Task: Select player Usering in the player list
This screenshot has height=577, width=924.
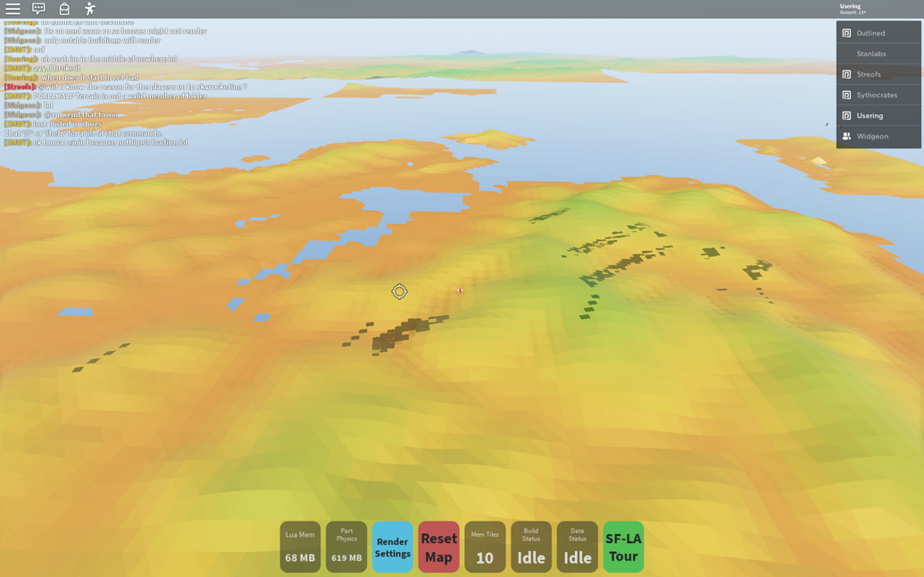Action: (x=878, y=115)
